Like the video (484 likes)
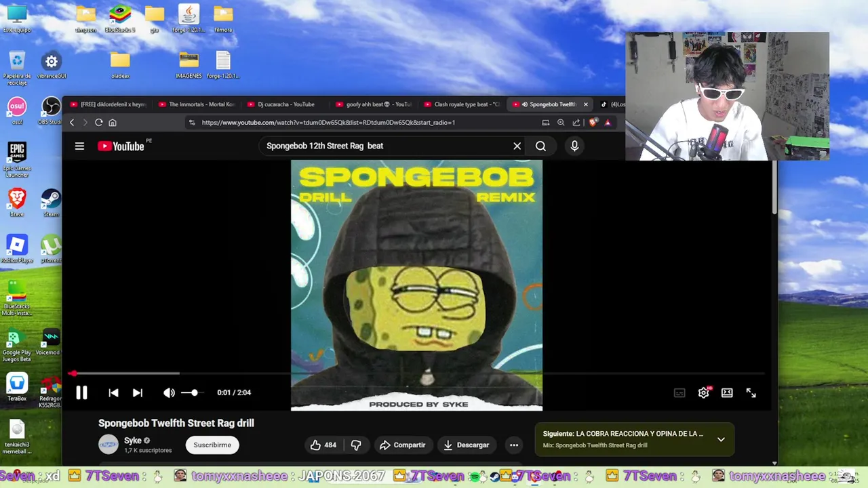 (323, 445)
